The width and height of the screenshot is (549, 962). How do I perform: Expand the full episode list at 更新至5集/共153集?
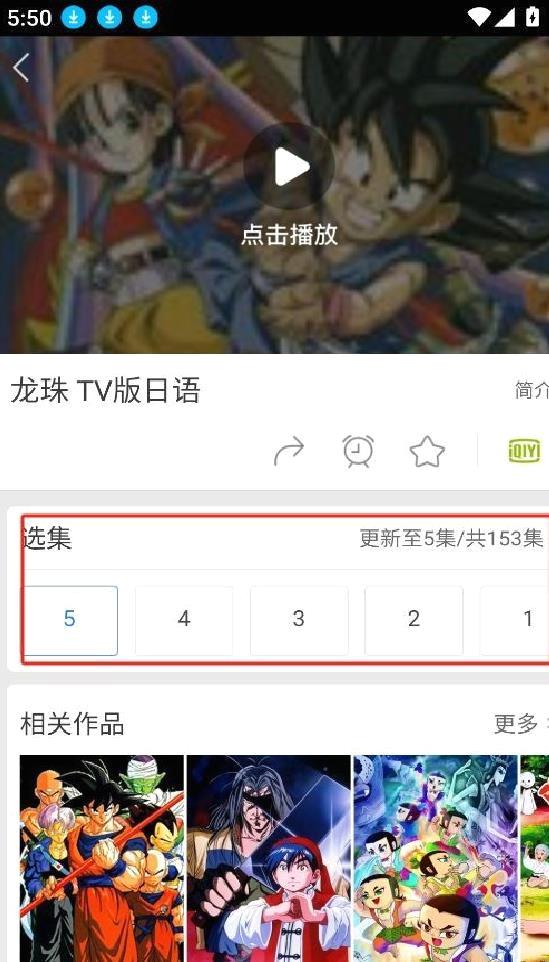coord(451,539)
